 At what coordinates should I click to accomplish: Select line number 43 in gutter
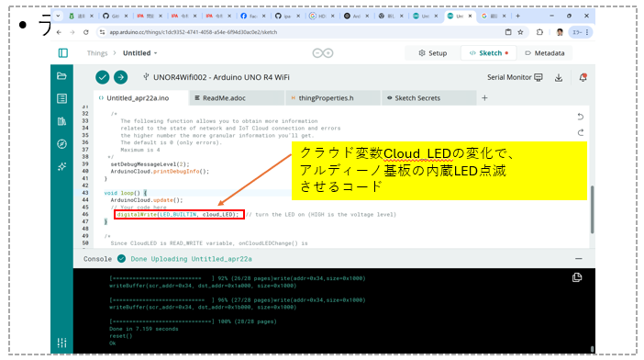(85, 193)
